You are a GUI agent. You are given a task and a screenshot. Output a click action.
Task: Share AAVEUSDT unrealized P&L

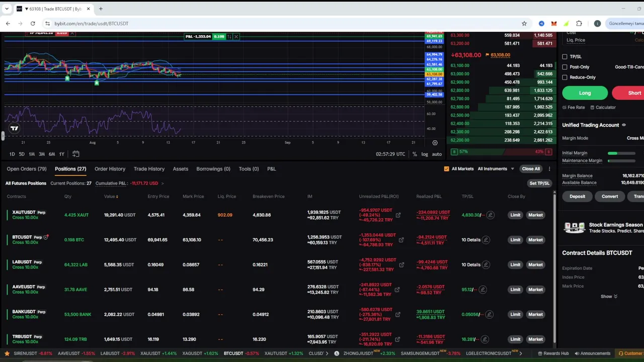point(397,290)
